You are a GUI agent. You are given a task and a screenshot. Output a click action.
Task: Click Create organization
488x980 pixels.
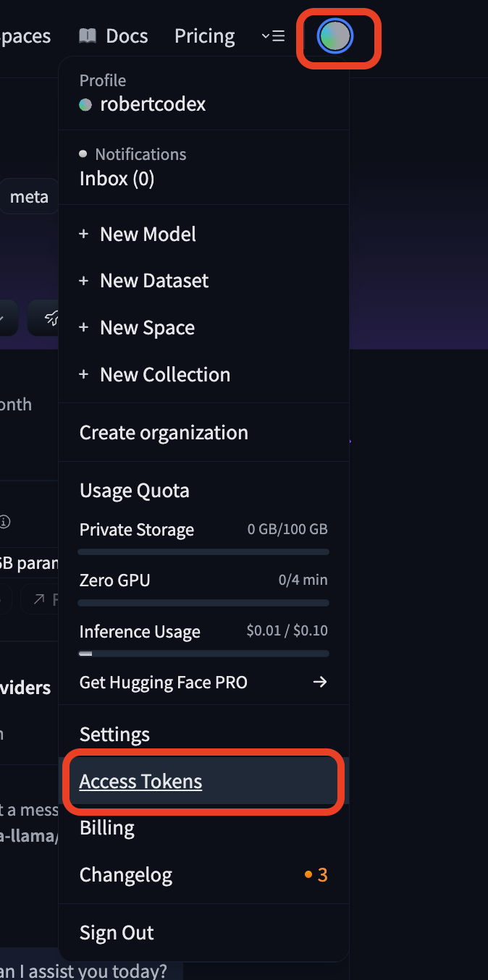click(163, 432)
